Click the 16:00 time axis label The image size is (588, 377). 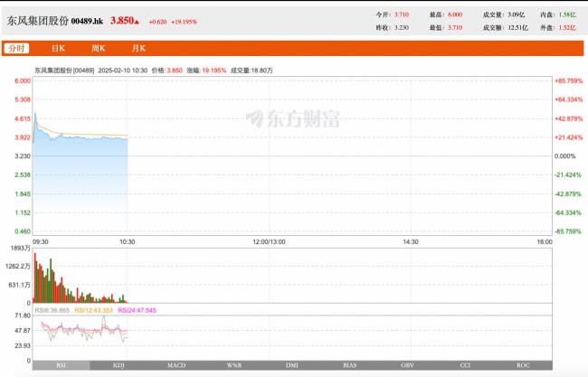point(545,241)
